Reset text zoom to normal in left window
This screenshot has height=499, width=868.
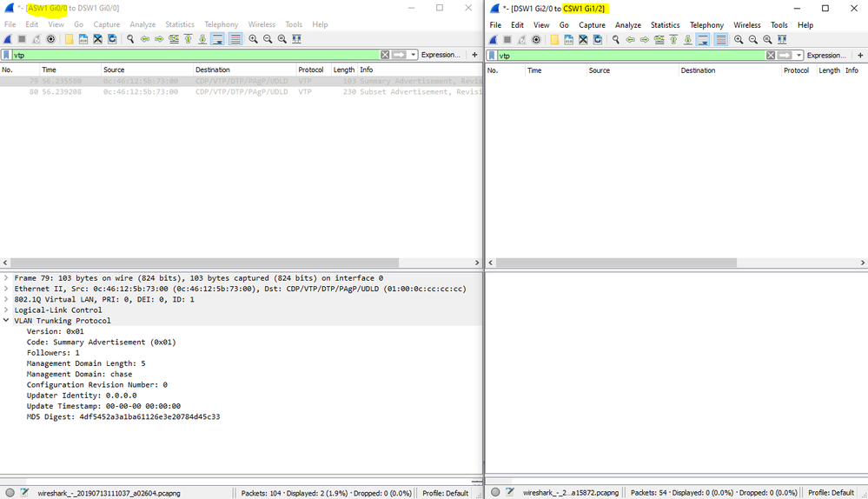[x=282, y=39]
